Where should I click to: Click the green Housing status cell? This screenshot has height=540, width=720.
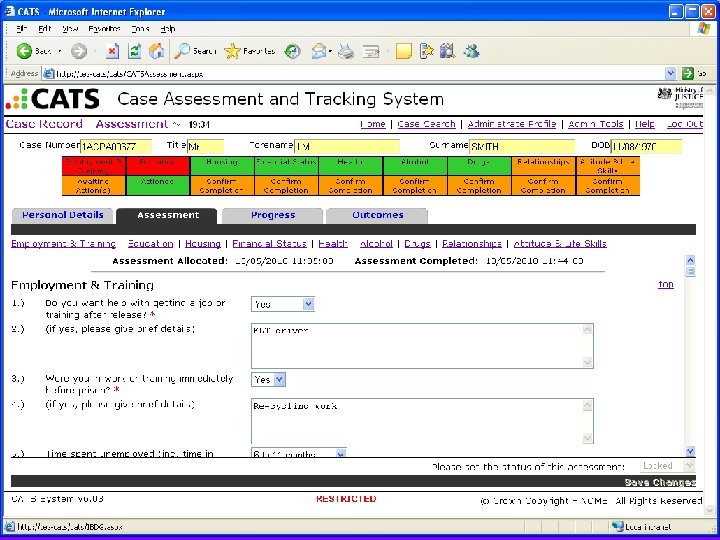[x=222, y=166]
